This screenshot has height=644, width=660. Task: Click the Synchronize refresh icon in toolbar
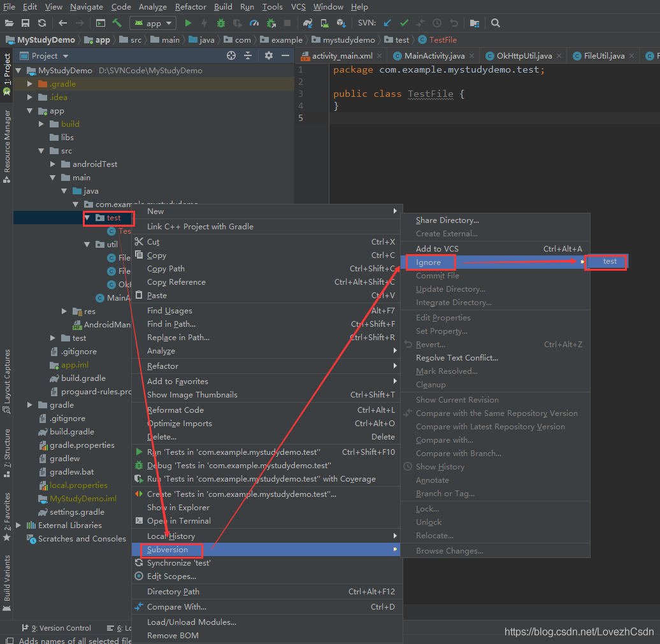(x=42, y=23)
